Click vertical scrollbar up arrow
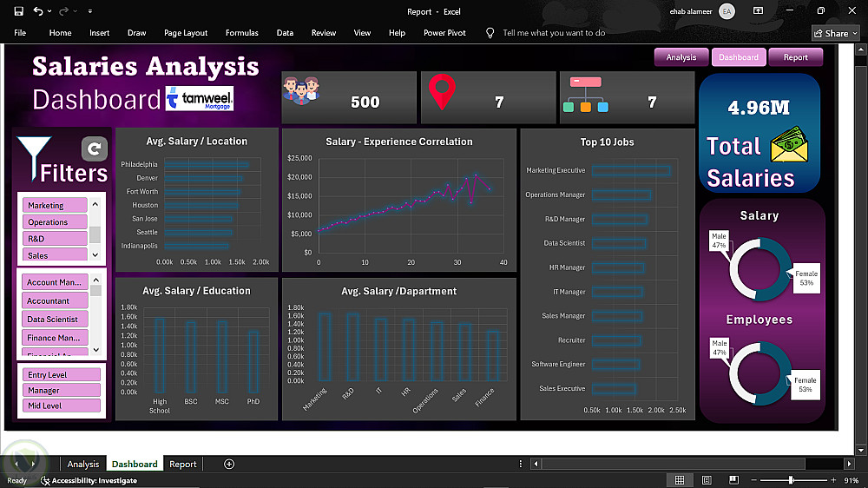The height and width of the screenshot is (488, 868). click(861, 49)
